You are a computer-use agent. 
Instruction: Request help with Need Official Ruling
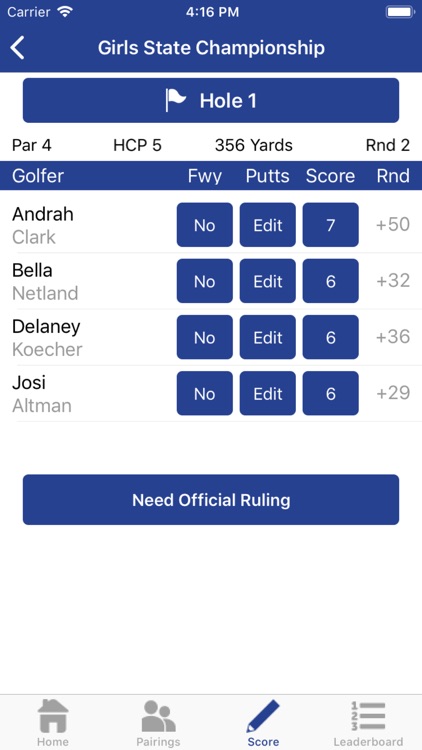211,500
